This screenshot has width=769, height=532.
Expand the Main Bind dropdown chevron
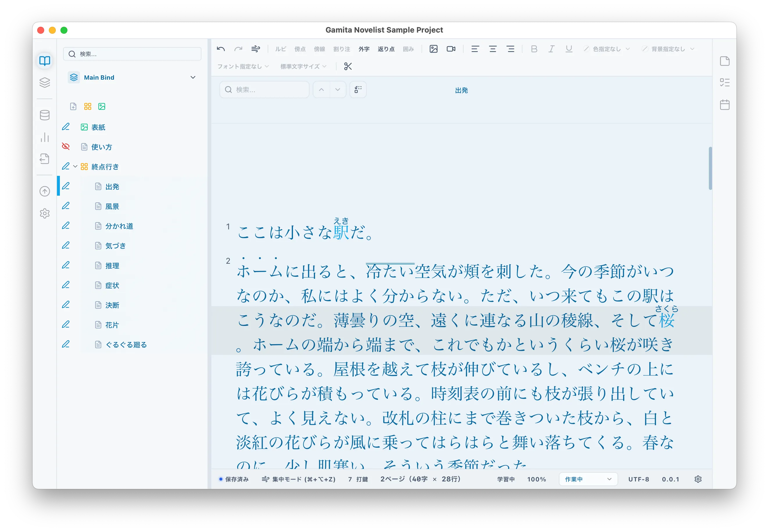[x=193, y=77]
